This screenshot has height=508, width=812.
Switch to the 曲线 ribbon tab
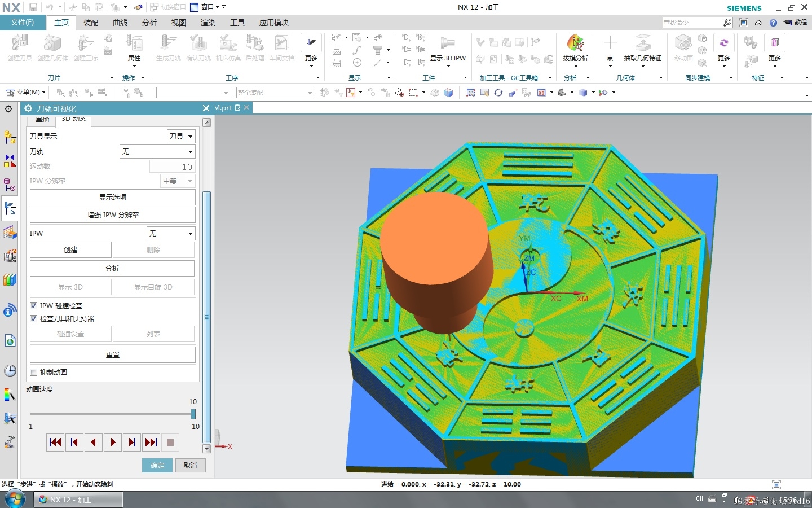pos(120,23)
